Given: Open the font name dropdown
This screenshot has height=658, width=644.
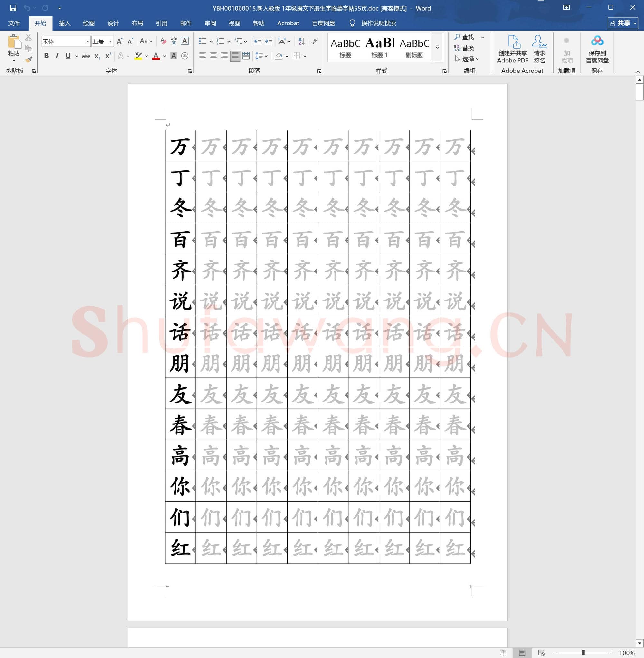Looking at the screenshot, I should 87,41.
